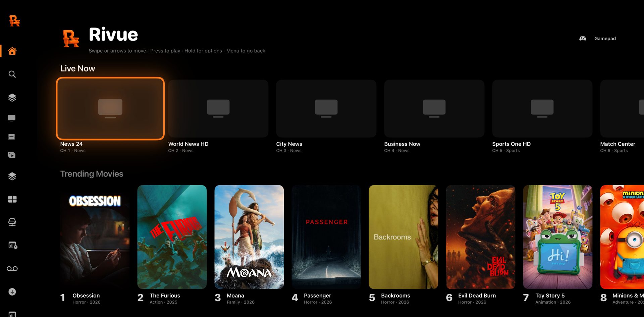Click the Gamepad label
Viewport: 644px width, 317px height.
click(x=605, y=39)
